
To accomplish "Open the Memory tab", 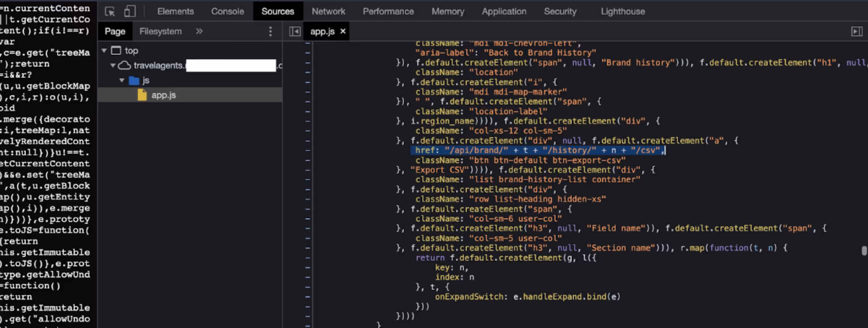I will (x=448, y=12).
